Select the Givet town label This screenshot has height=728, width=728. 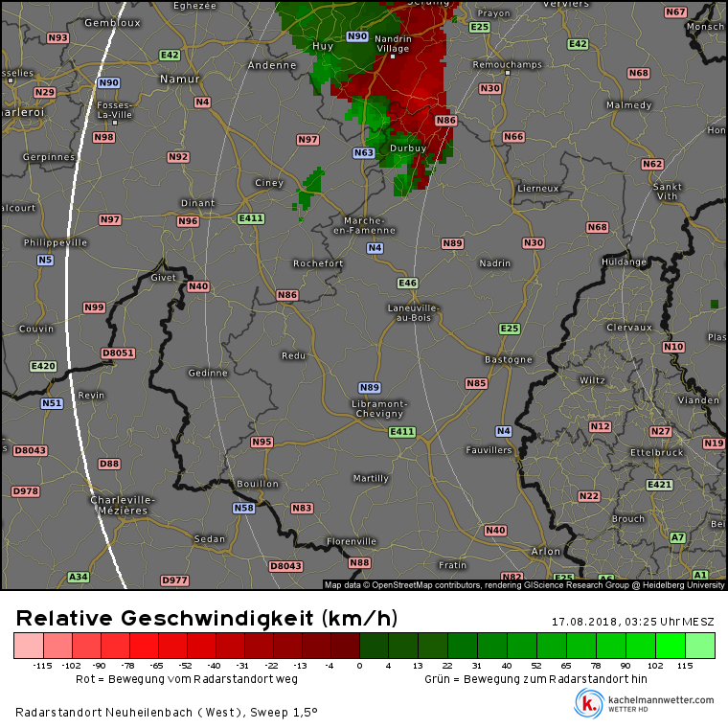point(164,277)
